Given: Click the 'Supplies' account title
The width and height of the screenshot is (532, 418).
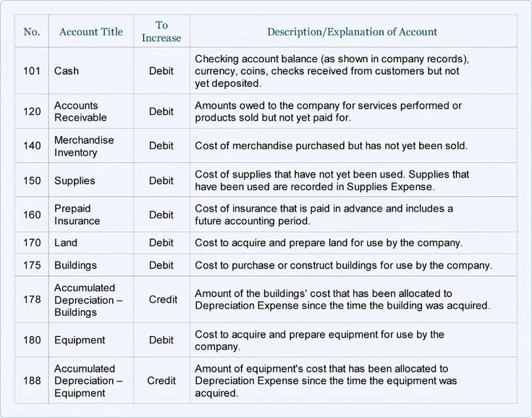Looking at the screenshot, I should pos(75,180).
